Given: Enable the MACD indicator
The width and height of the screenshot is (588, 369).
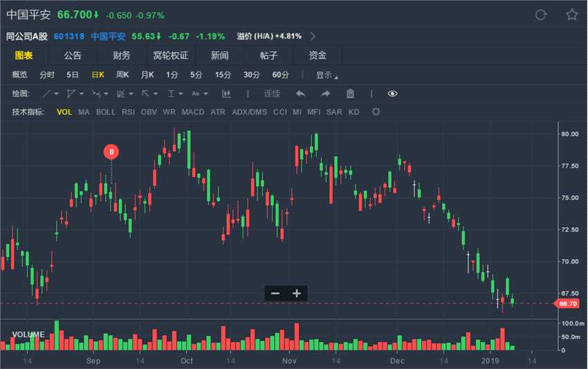Looking at the screenshot, I should click(x=193, y=111).
